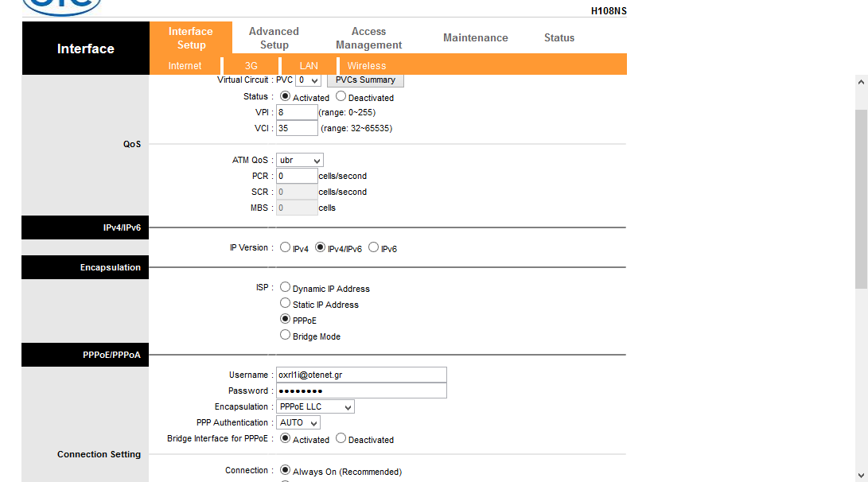Open the Status tab
Viewport: 868px width, 482px height.
[x=559, y=37]
